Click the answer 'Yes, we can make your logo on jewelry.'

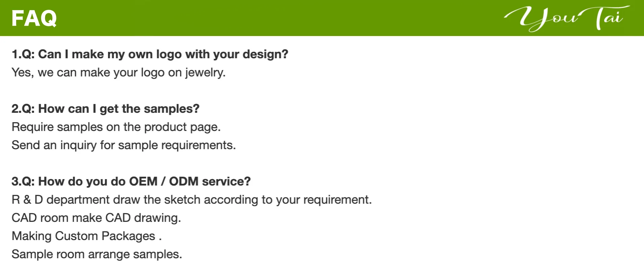pyautogui.click(x=118, y=73)
